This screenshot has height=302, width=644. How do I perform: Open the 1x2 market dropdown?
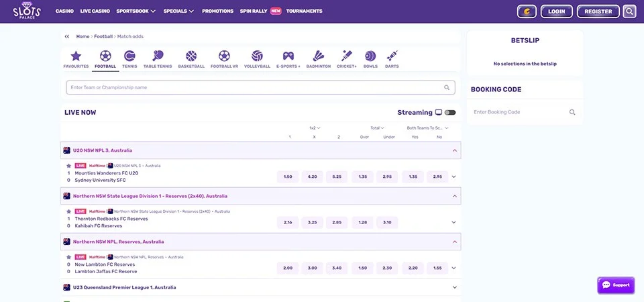pyautogui.click(x=315, y=128)
